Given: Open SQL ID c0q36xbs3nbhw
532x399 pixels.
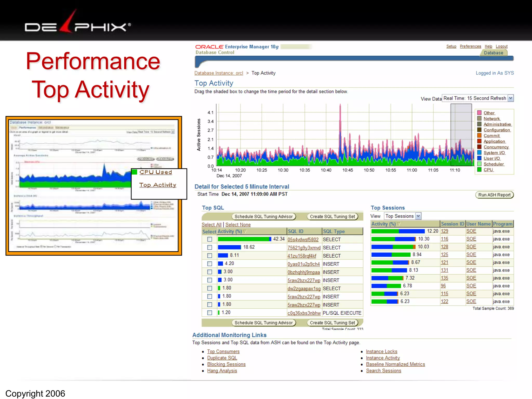Looking at the screenshot, I should [x=304, y=313].
